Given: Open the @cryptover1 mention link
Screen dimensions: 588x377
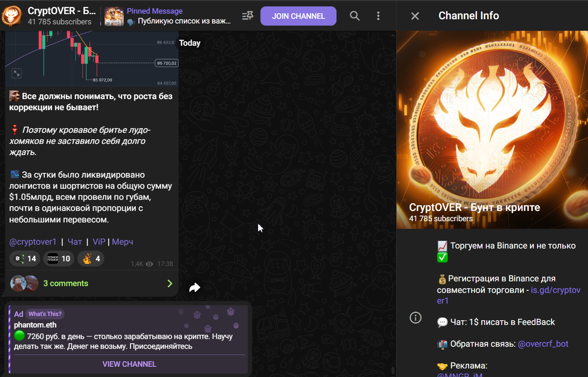Looking at the screenshot, I should click(x=33, y=242).
